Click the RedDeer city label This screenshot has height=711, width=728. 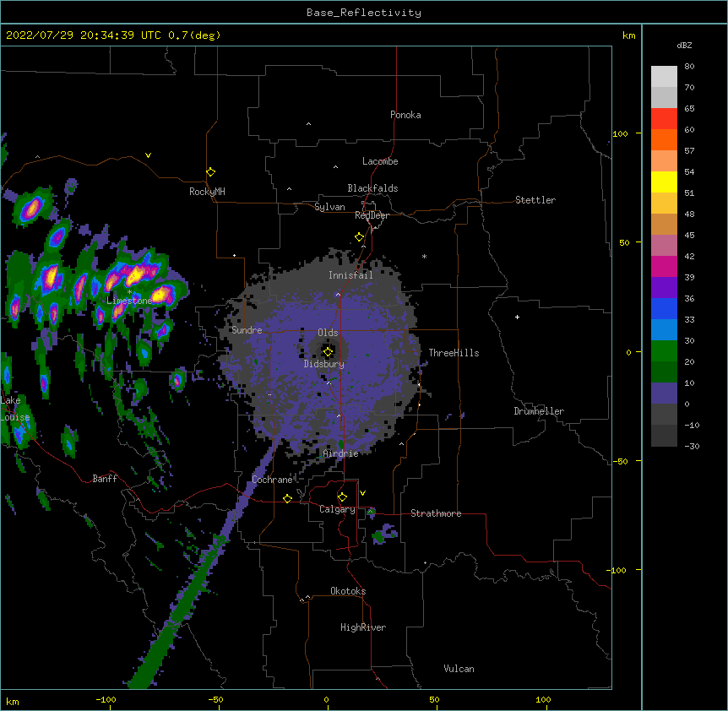[x=372, y=215]
